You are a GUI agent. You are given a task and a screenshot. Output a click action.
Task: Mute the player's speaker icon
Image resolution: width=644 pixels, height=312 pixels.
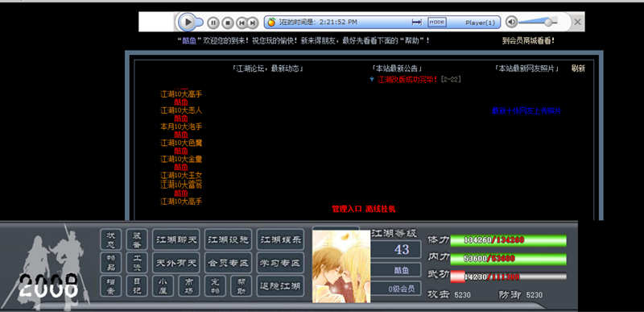pos(511,22)
